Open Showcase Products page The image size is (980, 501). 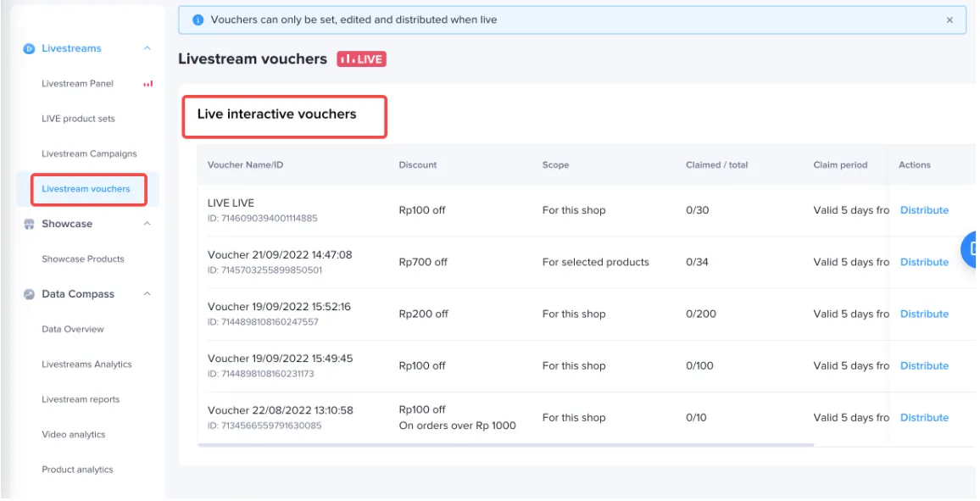click(82, 259)
